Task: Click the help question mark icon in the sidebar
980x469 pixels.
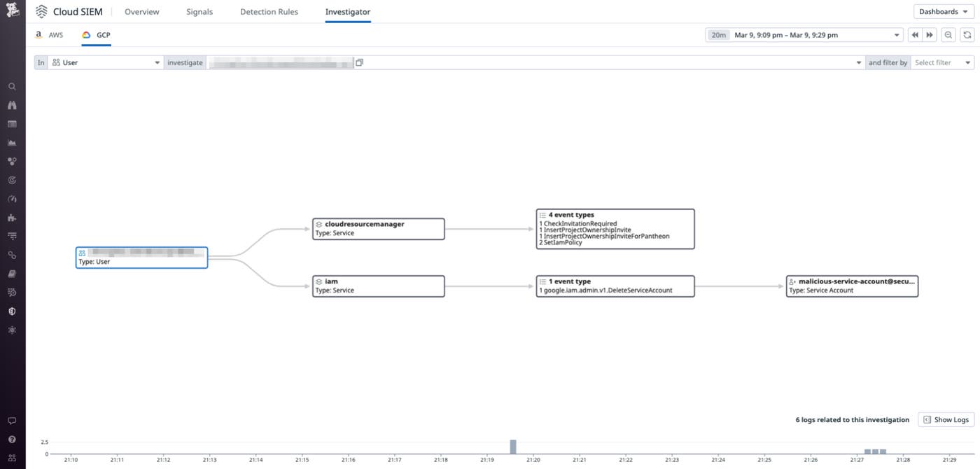Action: pos(12,440)
